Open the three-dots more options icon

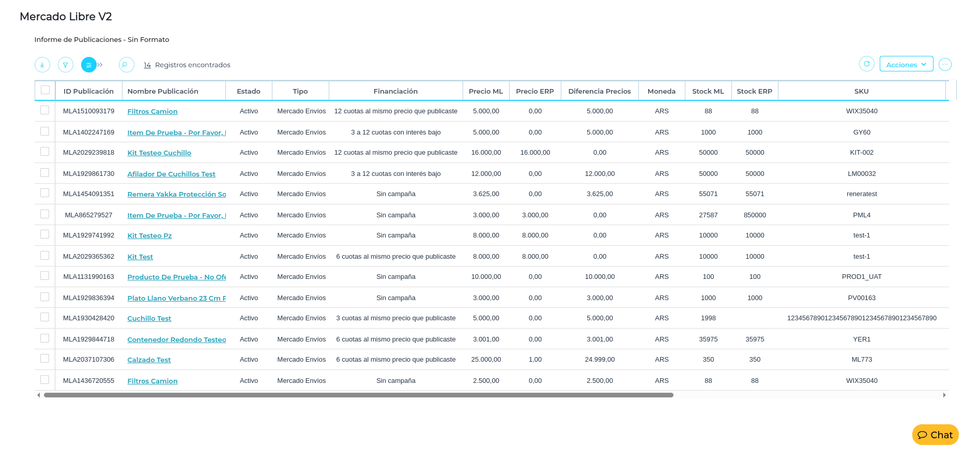pyautogui.click(x=945, y=64)
